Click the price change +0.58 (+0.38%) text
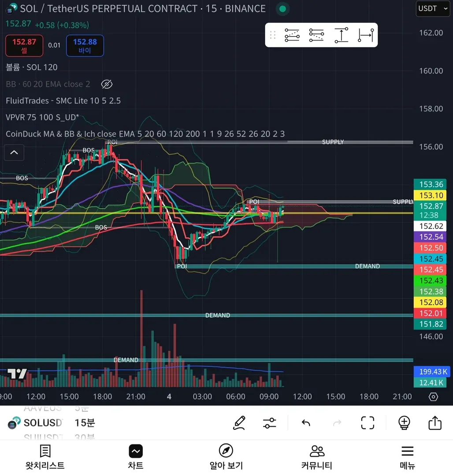Screen dimensions: 453x476 pos(62,25)
